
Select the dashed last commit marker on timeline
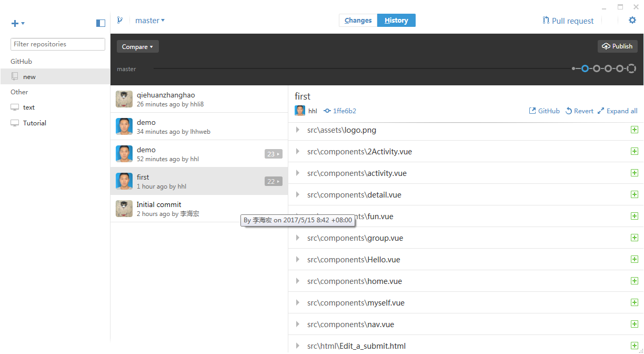coord(631,68)
